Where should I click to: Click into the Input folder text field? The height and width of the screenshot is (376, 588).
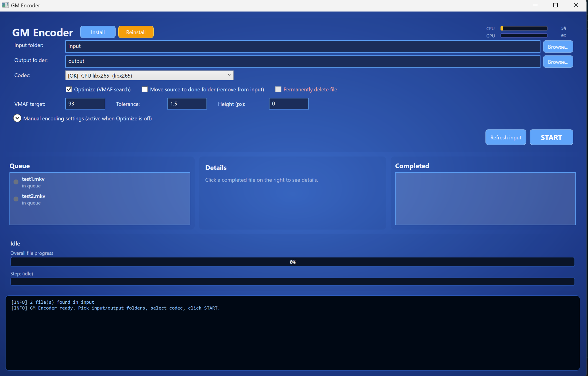pos(303,46)
